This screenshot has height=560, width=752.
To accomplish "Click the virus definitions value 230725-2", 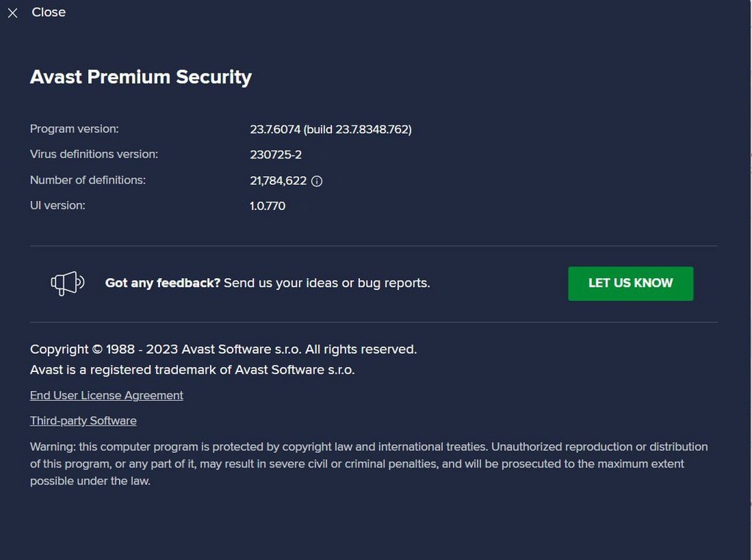I will coord(275,155).
